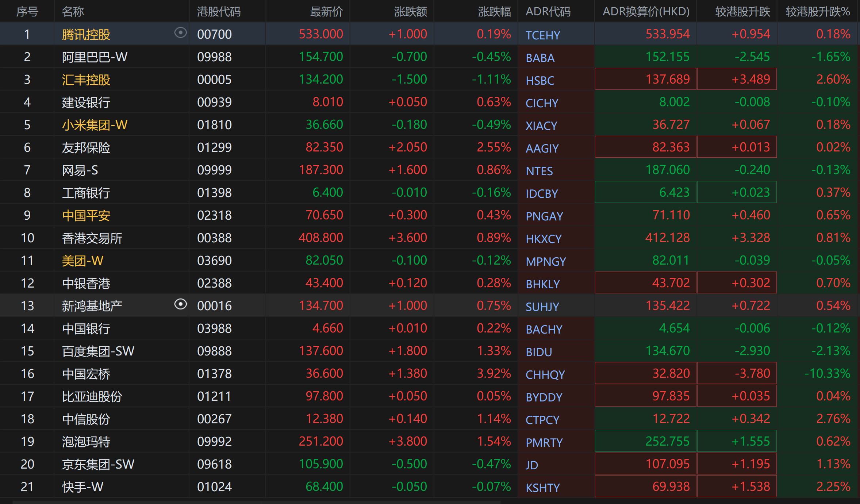Sort by 最新价 column header
860x504 pixels.
click(326, 12)
